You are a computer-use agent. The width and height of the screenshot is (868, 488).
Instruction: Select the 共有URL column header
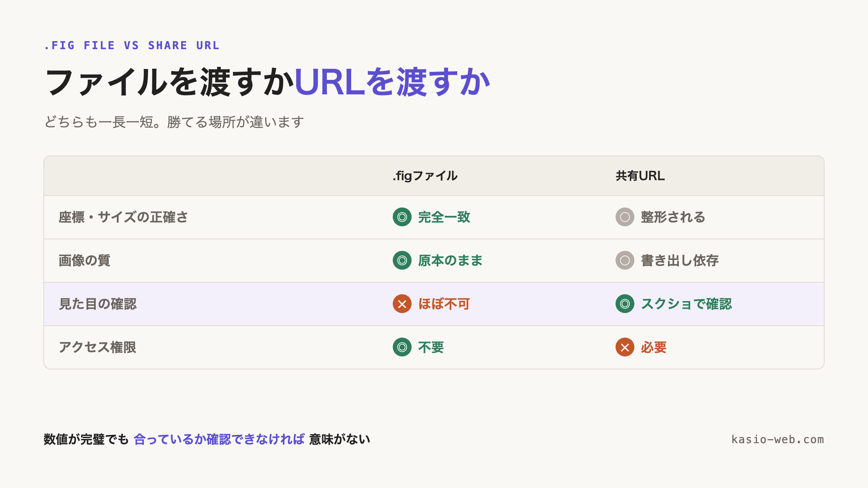(640, 176)
